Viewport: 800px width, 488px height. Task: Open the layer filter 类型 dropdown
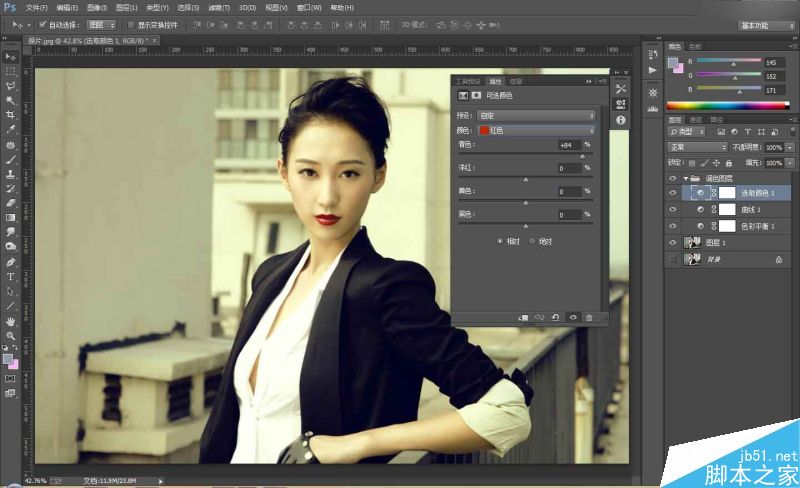coord(687,132)
